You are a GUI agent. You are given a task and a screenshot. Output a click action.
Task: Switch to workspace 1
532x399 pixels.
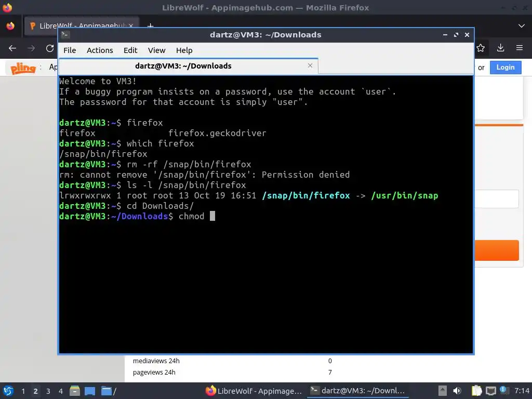(23, 391)
